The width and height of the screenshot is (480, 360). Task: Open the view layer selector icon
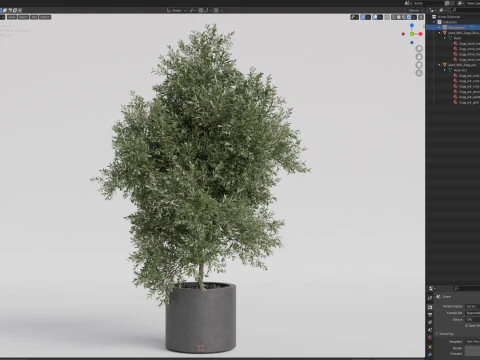461,3
